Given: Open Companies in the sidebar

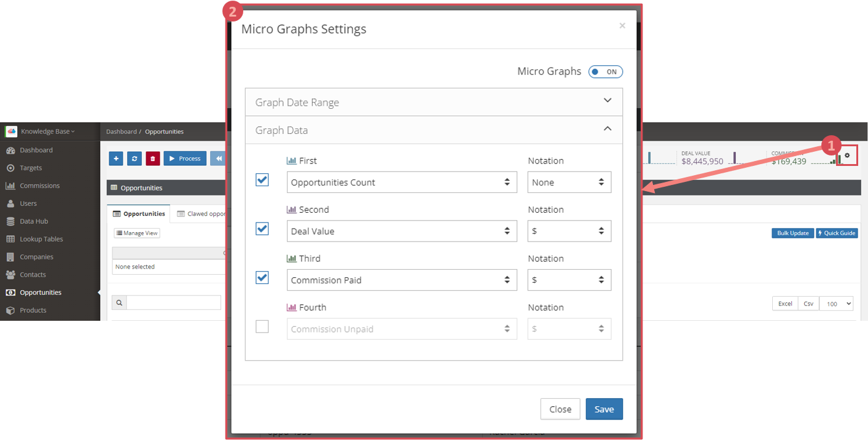Looking at the screenshot, I should point(36,257).
